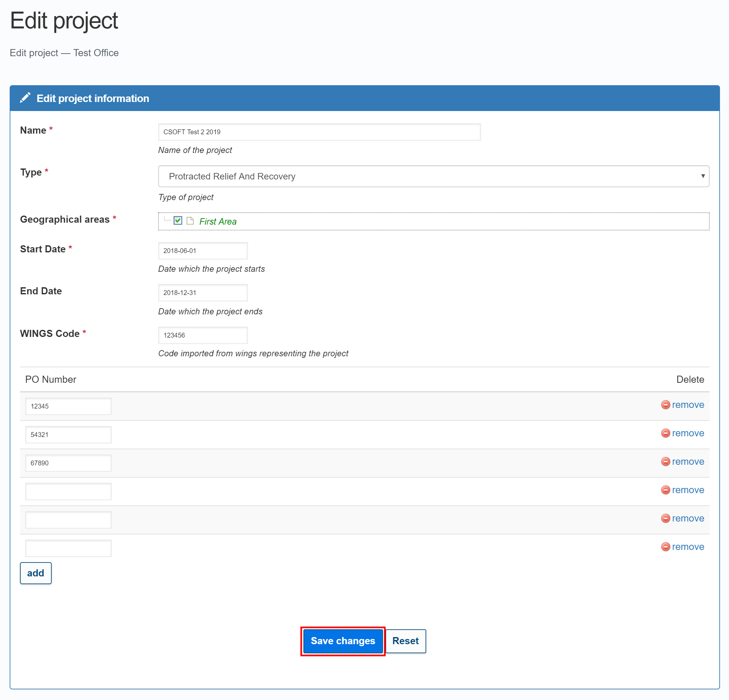Click the first empty PO Number field

click(x=68, y=492)
